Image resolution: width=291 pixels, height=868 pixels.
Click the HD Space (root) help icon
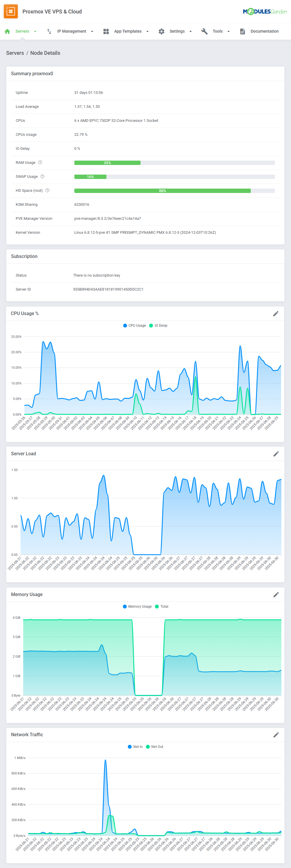coord(48,190)
